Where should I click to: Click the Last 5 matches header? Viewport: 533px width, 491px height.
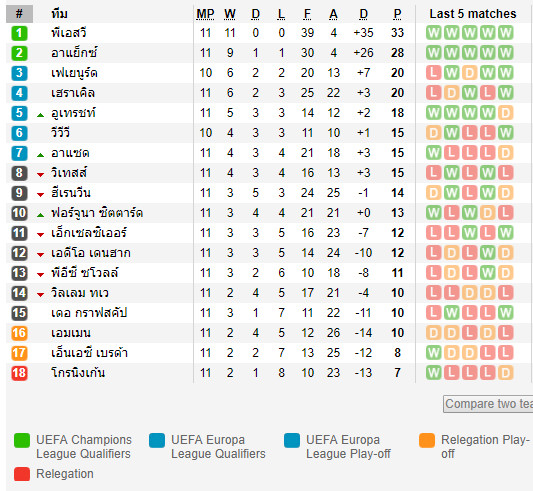pyautogui.click(x=473, y=14)
